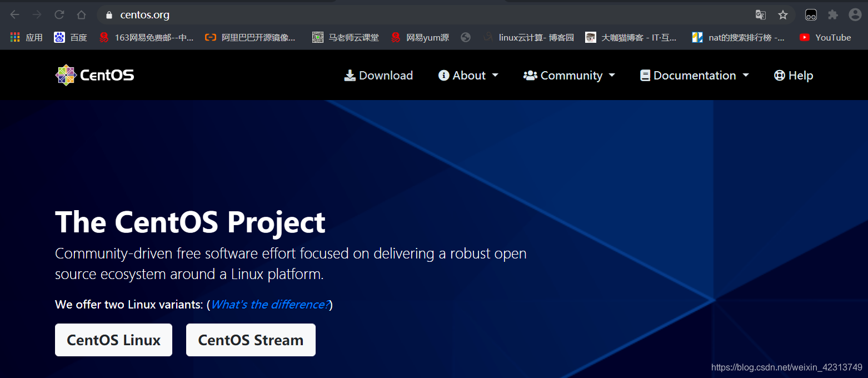Click the browser forward arrow
The height and width of the screenshot is (378, 868).
coord(37,15)
